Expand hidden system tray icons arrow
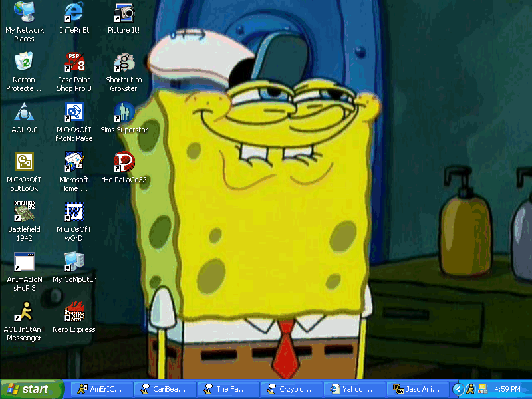The height and width of the screenshot is (399, 532). click(458, 389)
